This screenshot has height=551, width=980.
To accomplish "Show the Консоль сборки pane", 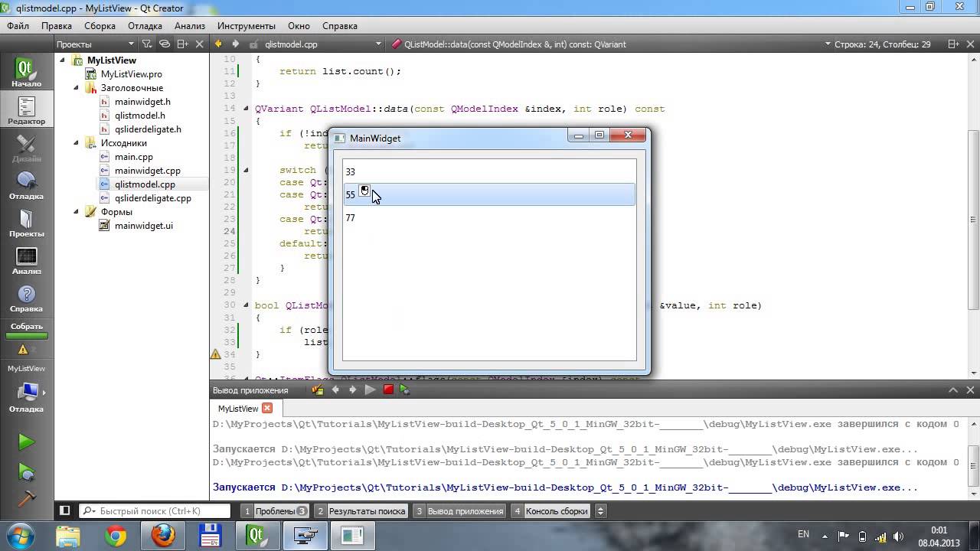I will coord(551,510).
